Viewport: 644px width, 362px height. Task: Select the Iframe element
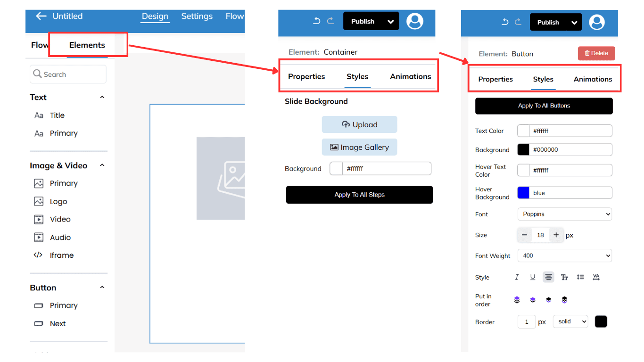(x=61, y=255)
